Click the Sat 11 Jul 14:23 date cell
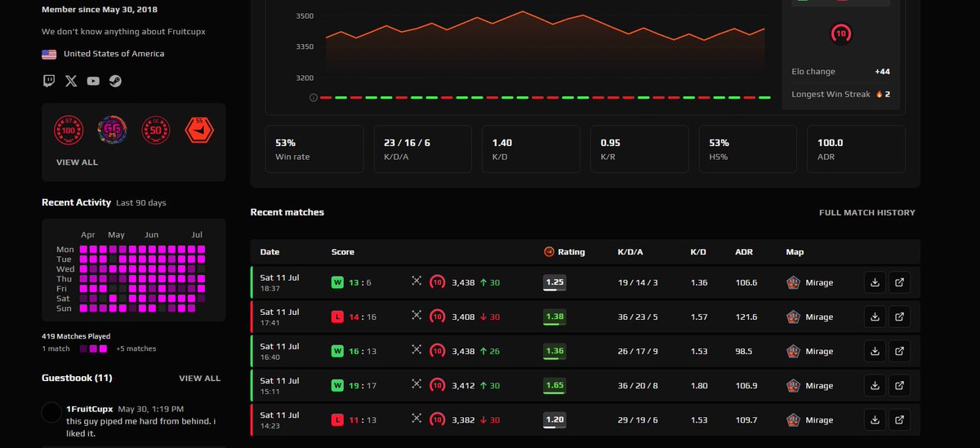Viewport: 980px width, 448px height. pos(279,419)
